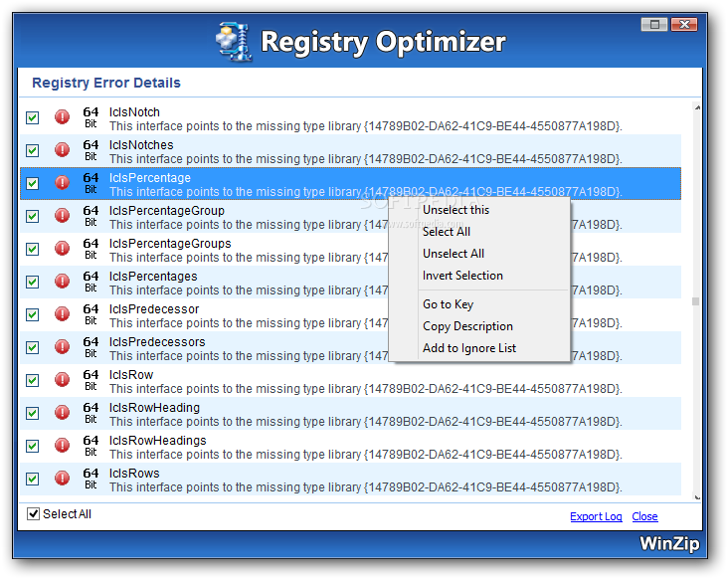
Task: Choose 'Invert Selection' menu entry
Action: (x=462, y=276)
